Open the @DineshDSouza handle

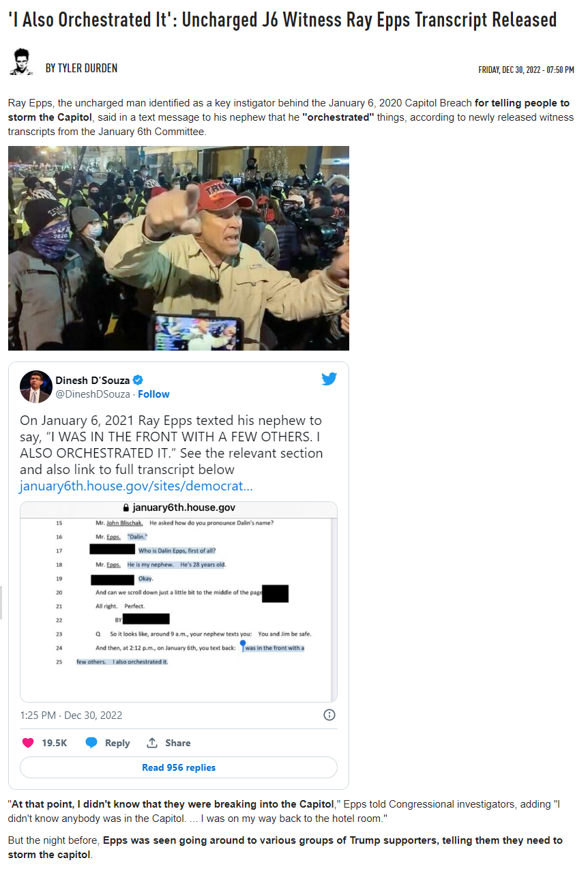pos(93,394)
